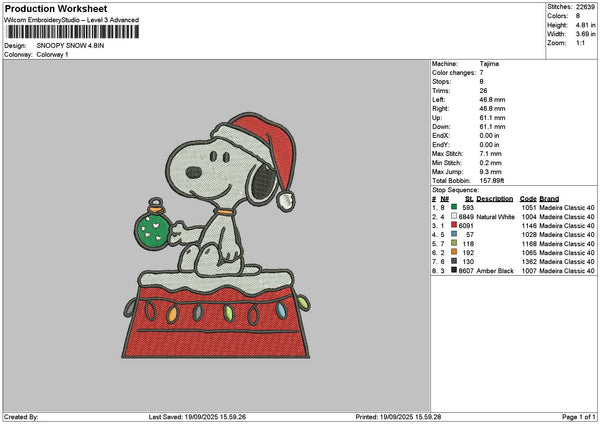Select the Up value '61.1 mm'
Image resolution: width=600 pixels, height=424 pixels.
[x=492, y=118]
